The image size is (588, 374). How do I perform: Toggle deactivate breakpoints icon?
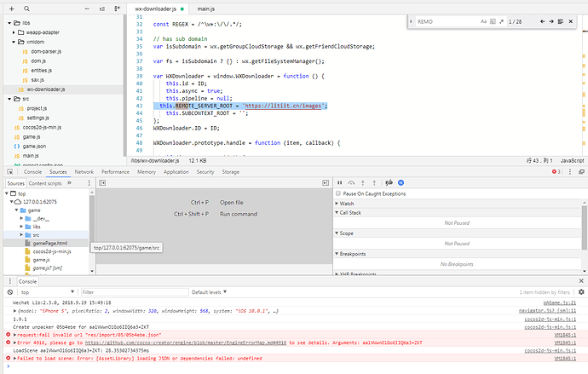(x=389, y=183)
